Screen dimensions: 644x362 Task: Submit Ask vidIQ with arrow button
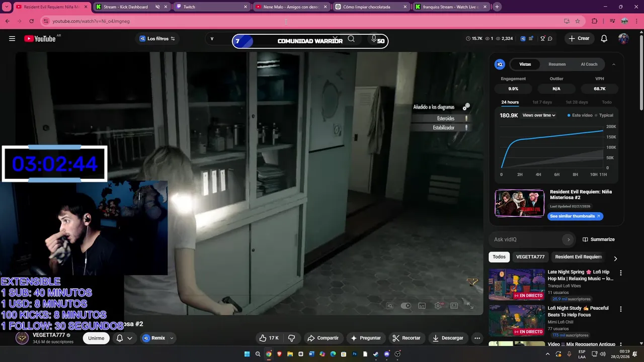pos(569,239)
